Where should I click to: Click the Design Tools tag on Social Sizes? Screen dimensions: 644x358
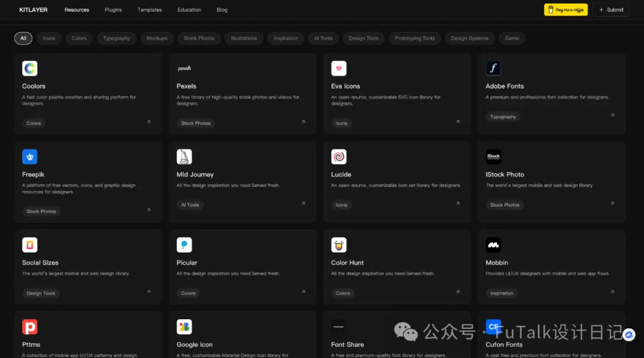point(41,293)
